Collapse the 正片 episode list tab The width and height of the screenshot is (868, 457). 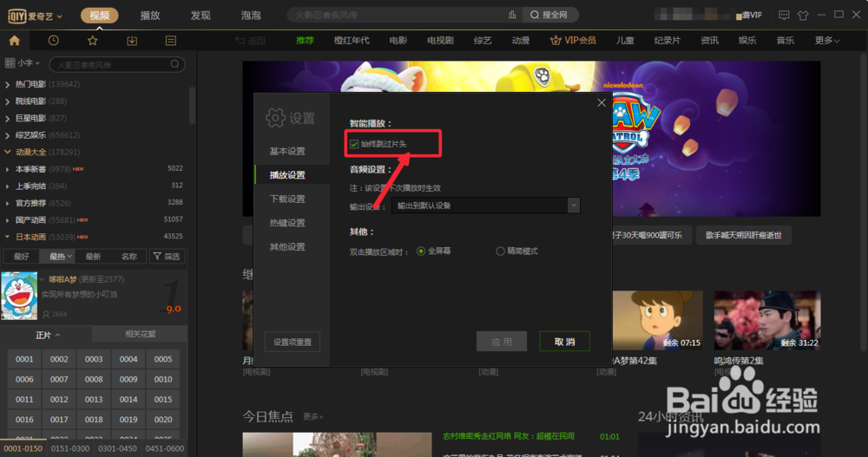point(48,335)
